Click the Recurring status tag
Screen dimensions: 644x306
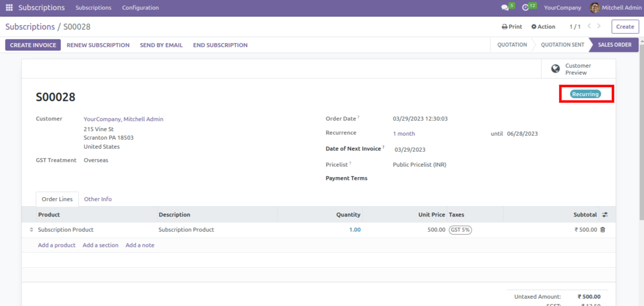tap(585, 94)
